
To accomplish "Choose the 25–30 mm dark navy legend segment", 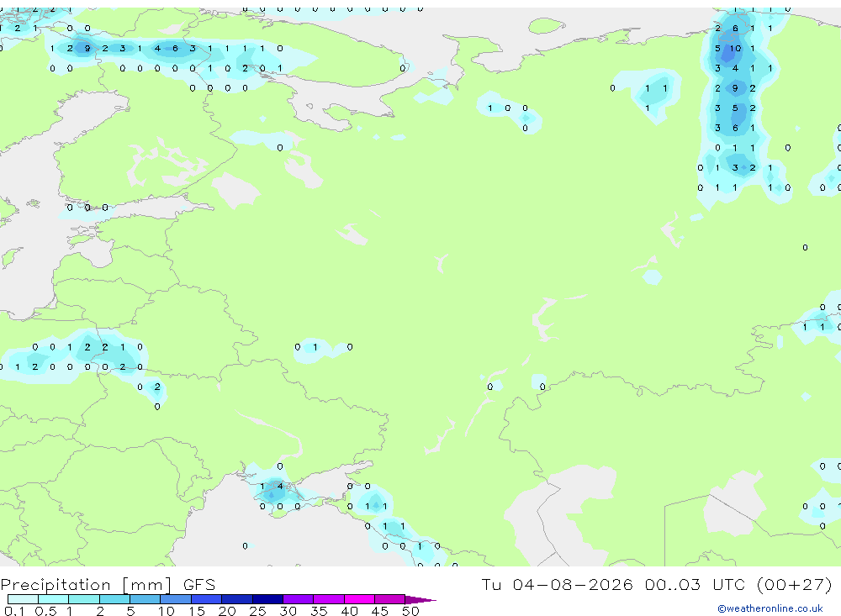I will click(x=267, y=599).
